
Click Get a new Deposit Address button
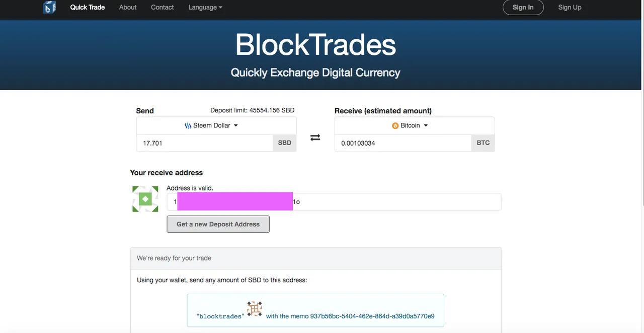point(218,224)
